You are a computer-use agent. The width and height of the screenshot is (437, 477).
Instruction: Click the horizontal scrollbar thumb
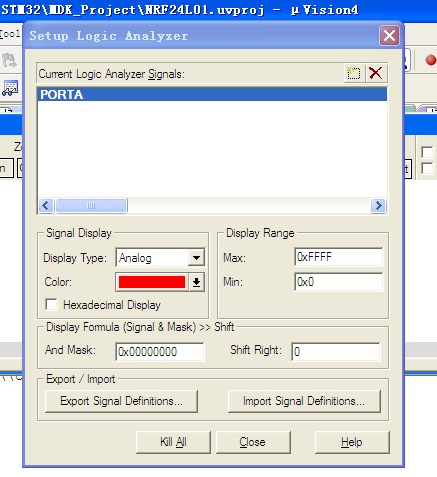(91, 205)
